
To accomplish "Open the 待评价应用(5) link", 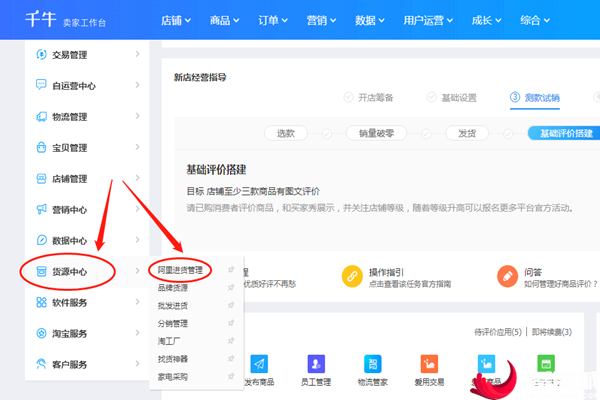I will [x=498, y=332].
